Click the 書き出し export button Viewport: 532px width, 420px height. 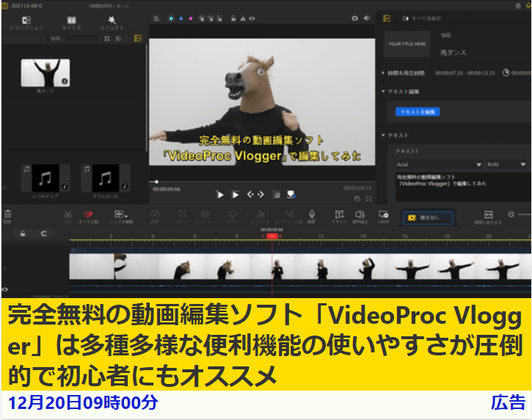[428, 217]
